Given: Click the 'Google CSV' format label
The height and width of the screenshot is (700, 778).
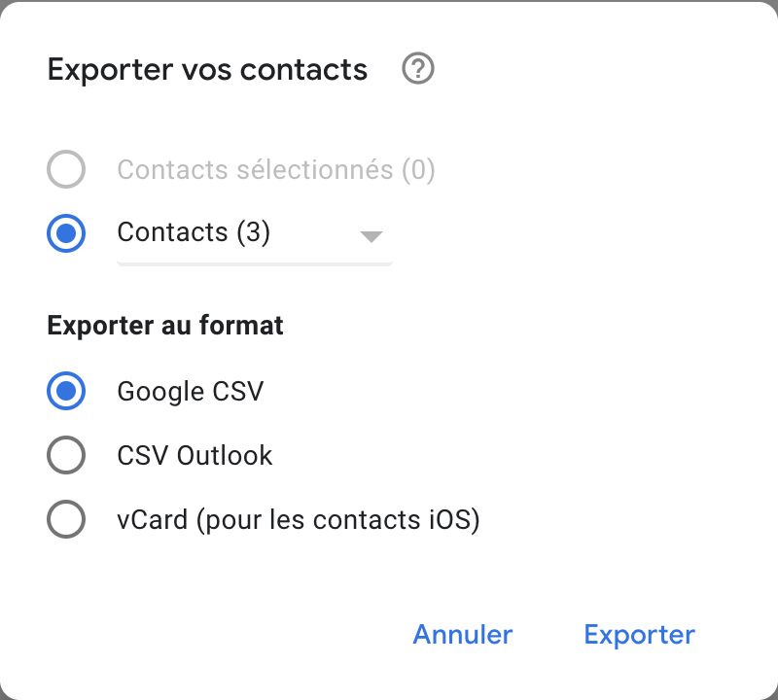Looking at the screenshot, I should tap(191, 392).
